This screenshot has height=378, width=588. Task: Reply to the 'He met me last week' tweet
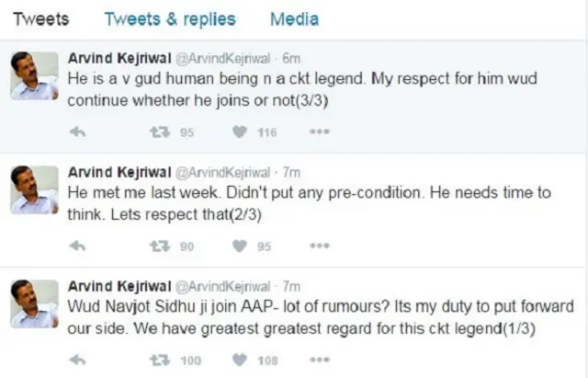(79, 246)
